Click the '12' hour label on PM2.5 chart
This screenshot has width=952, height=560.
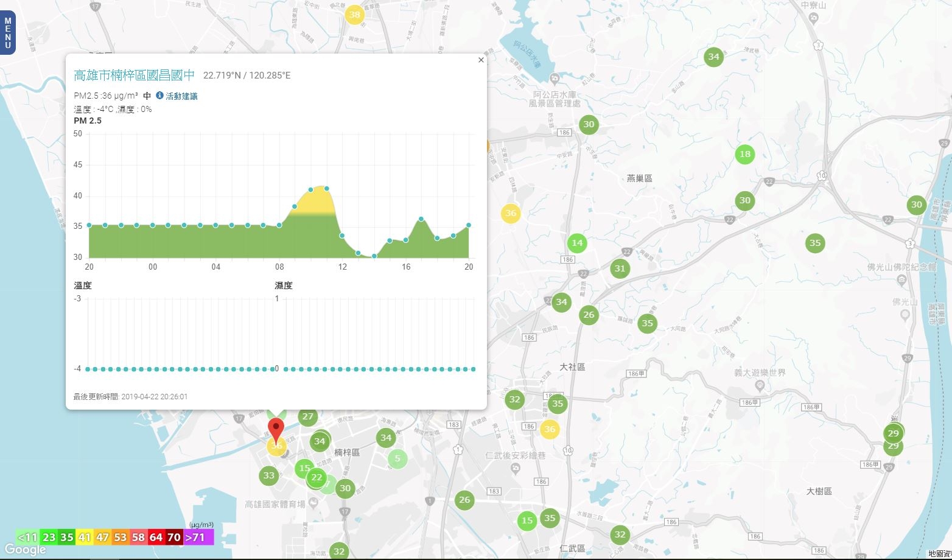tap(343, 267)
